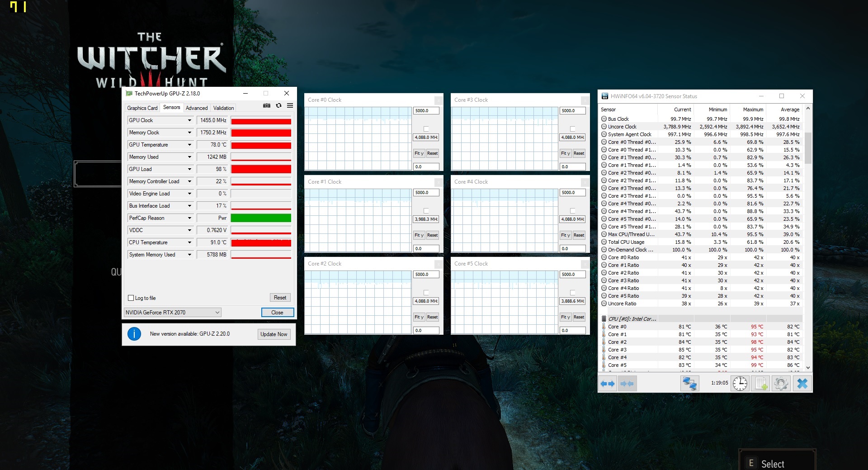This screenshot has width=868, height=470.
Task: Click the blue info icon in the update notice
Action: click(x=134, y=334)
